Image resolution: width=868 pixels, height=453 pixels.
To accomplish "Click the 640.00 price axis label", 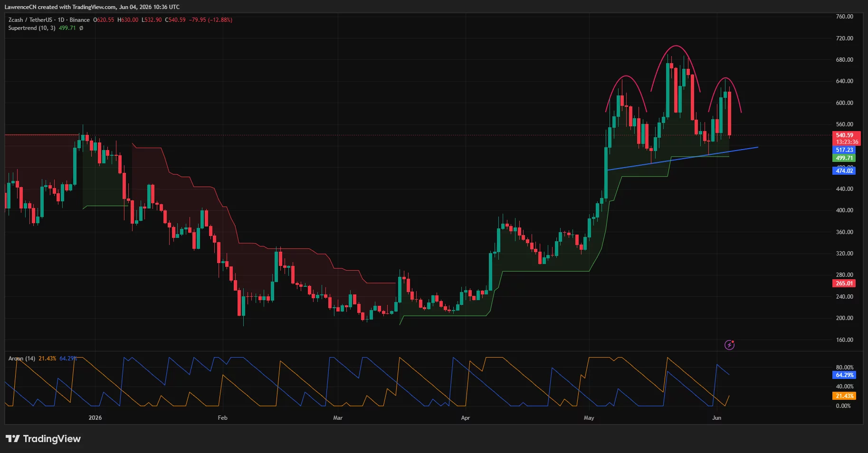I will coord(844,81).
